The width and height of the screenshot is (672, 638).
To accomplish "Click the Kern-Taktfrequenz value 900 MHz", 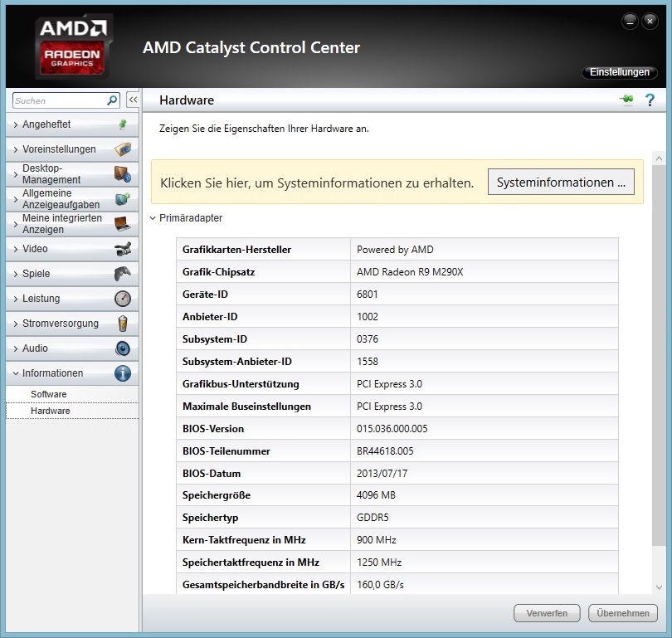I will (x=377, y=540).
